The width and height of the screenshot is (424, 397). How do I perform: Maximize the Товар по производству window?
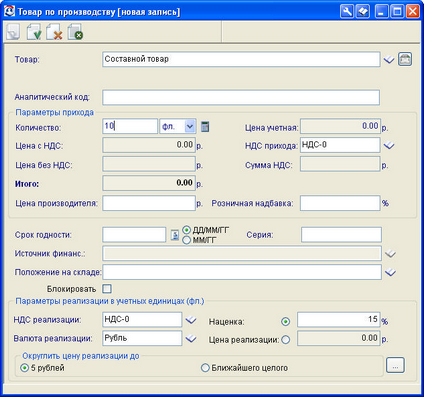397,12
